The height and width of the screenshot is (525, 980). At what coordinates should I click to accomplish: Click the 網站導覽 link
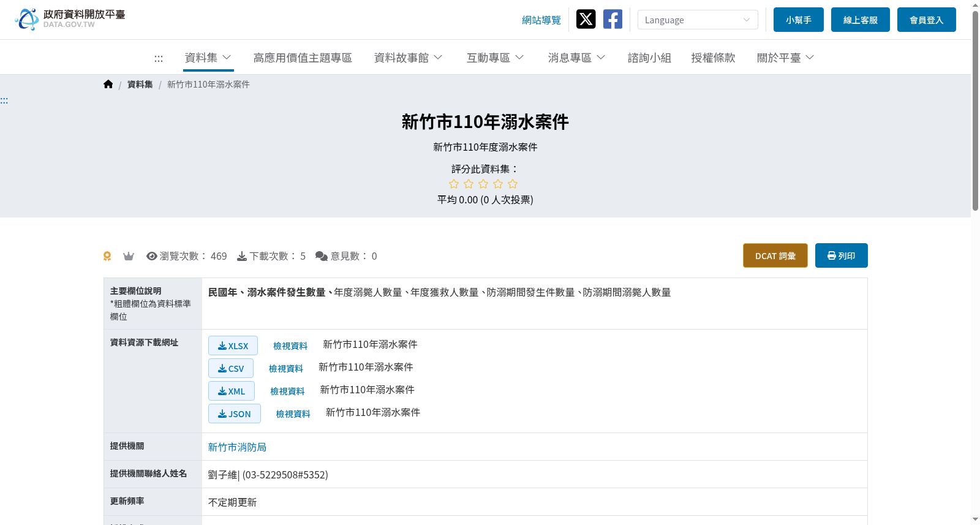[x=541, y=20]
